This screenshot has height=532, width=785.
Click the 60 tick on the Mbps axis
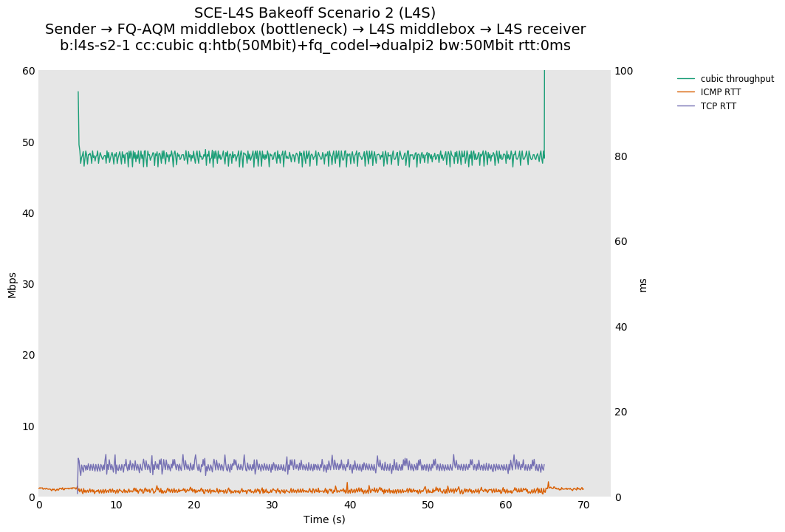28,71
